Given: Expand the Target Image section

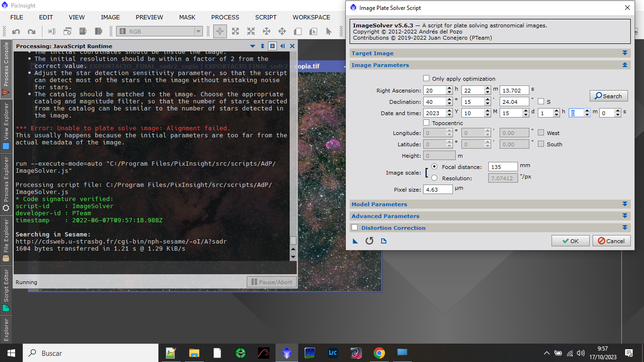Looking at the screenshot, I should click(625, 53).
